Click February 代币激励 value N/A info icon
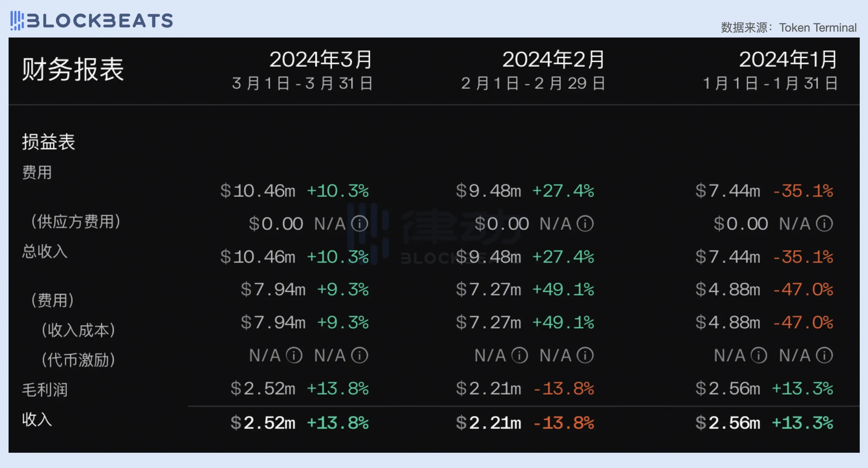This screenshot has height=468, width=868. coord(519,355)
